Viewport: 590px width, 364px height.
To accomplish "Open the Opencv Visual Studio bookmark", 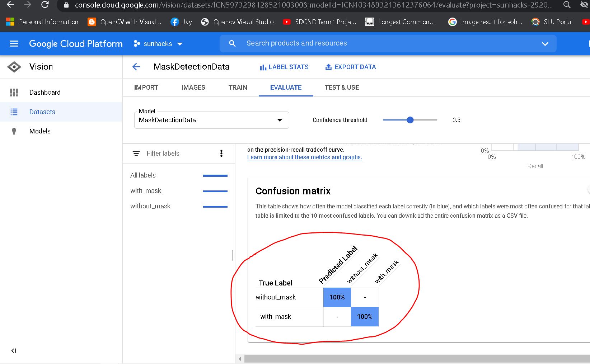I will (237, 22).
